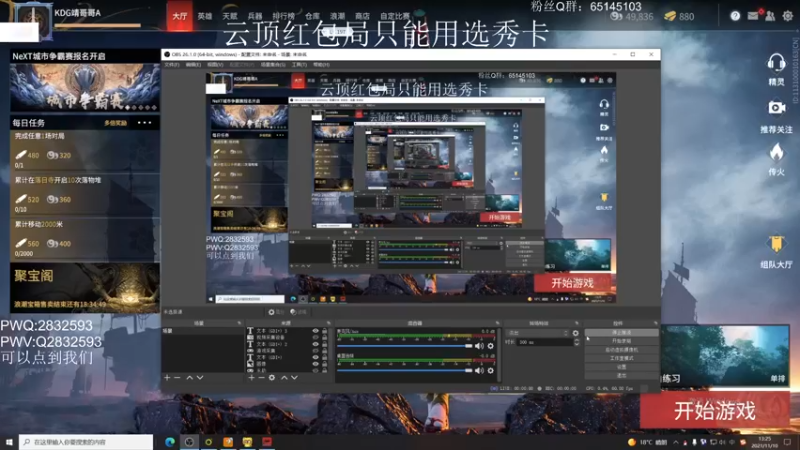
Task: Open the 每日任务 three-dots menu
Action: 144,122
